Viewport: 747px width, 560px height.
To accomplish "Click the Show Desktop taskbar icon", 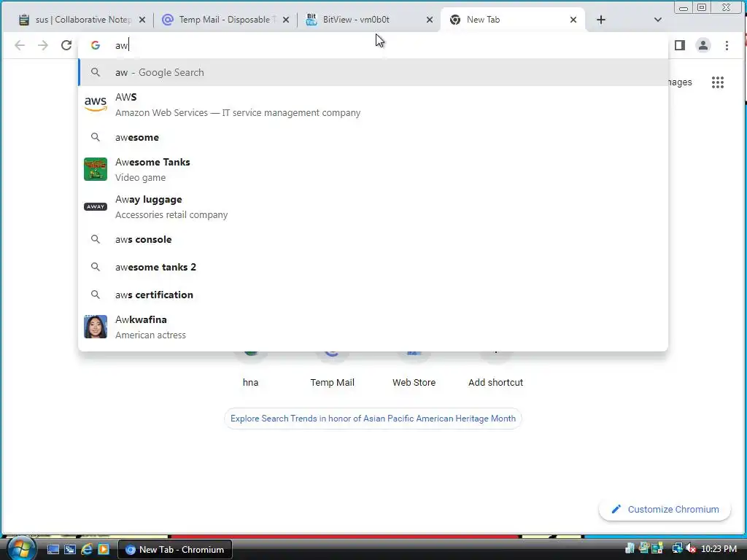I will pos(53,549).
